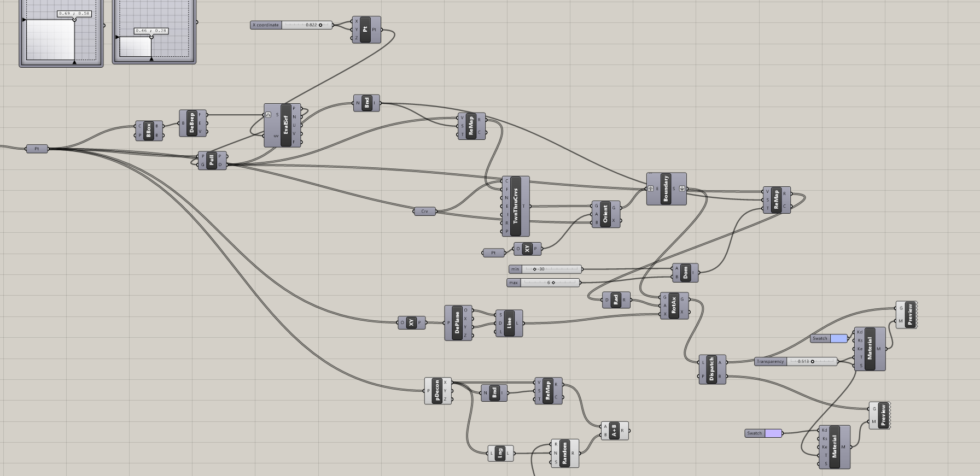Select the TwnThruCrvs component
The height and width of the screenshot is (476, 980).
point(516,206)
